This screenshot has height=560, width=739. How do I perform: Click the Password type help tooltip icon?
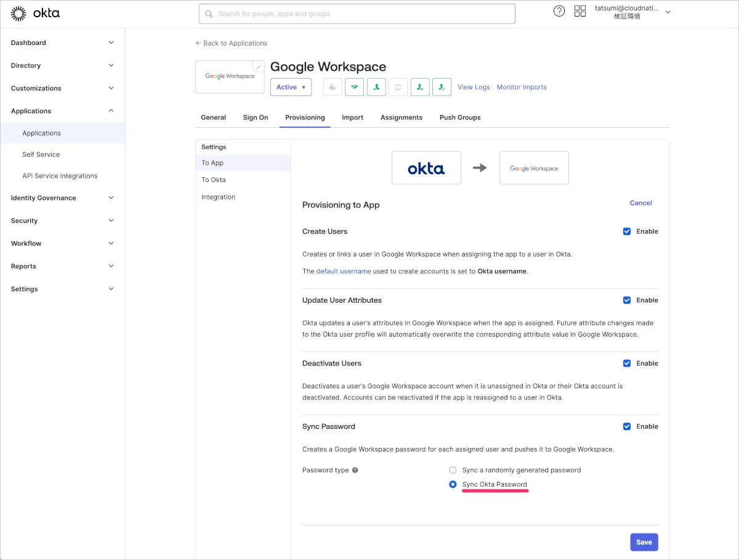(355, 470)
